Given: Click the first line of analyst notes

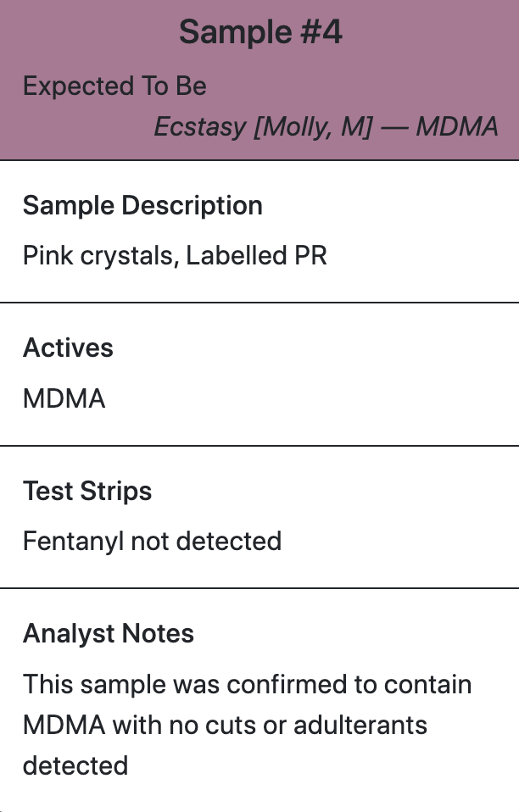Looking at the screenshot, I should (x=247, y=684).
